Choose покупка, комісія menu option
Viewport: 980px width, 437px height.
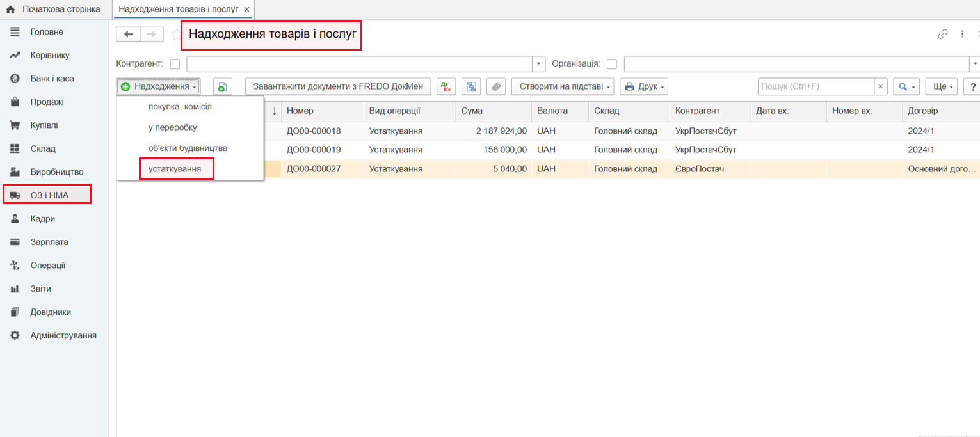(180, 107)
